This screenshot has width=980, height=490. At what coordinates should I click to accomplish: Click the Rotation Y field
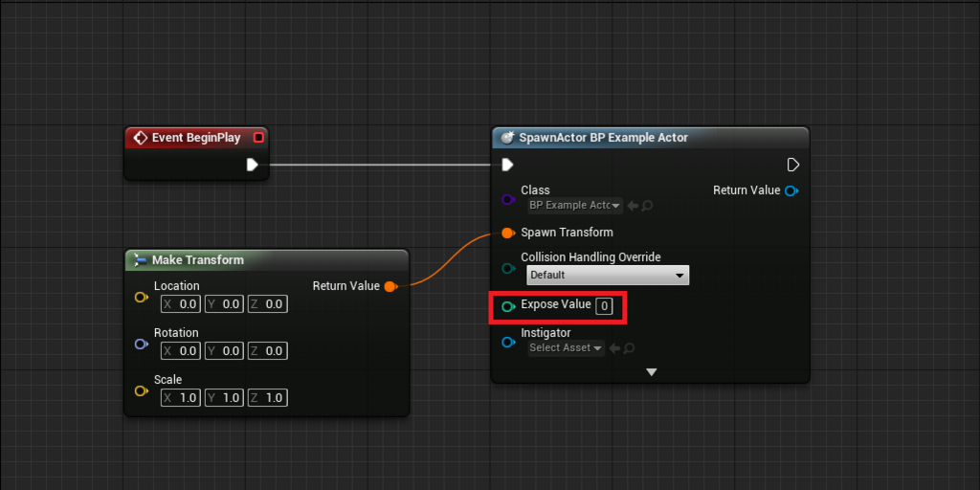click(x=224, y=351)
